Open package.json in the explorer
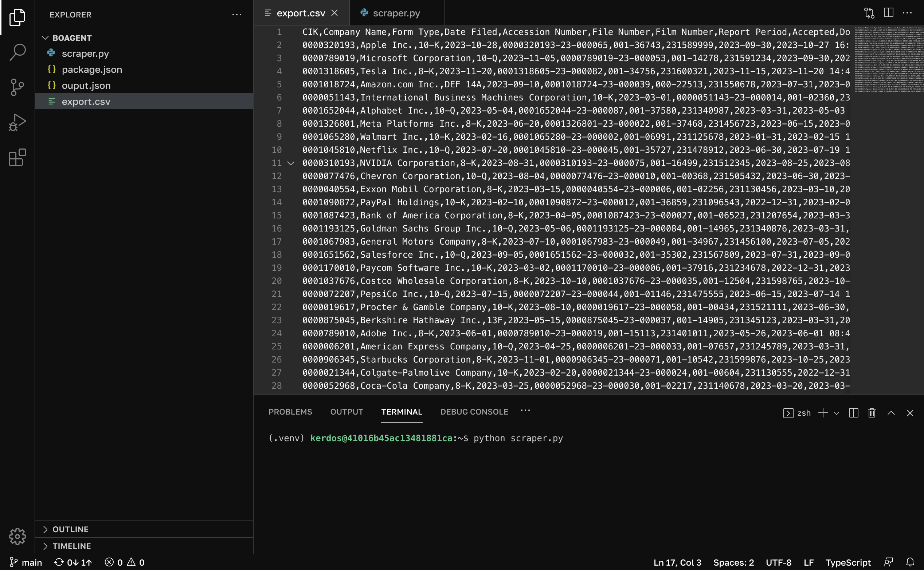This screenshot has height=570, width=924. (92, 70)
